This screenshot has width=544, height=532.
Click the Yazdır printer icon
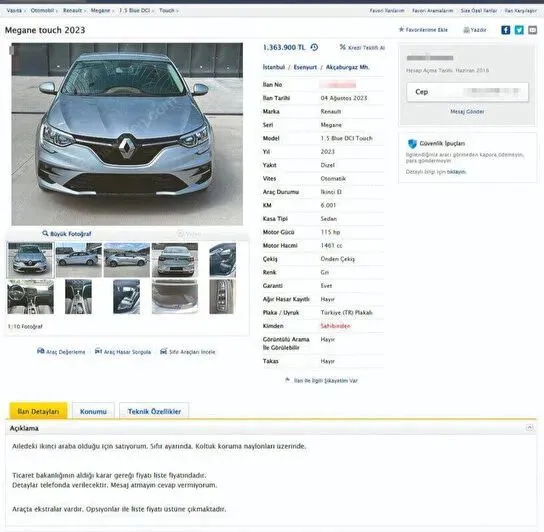click(x=466, y=30)
